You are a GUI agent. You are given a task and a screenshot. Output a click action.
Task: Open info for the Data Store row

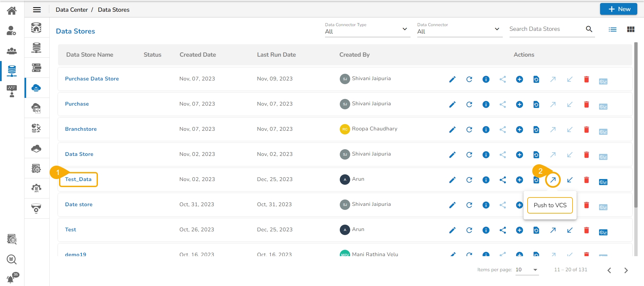(486, 155)
